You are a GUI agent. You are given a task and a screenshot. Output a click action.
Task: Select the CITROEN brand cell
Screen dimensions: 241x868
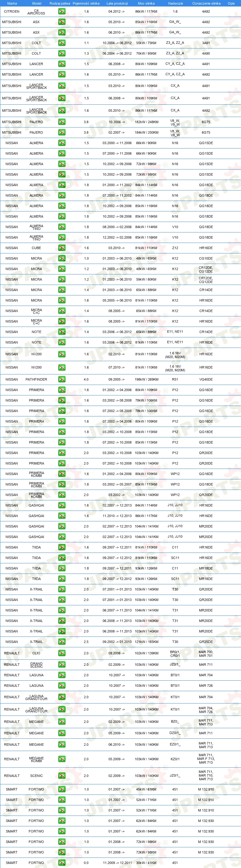point(12,11)
